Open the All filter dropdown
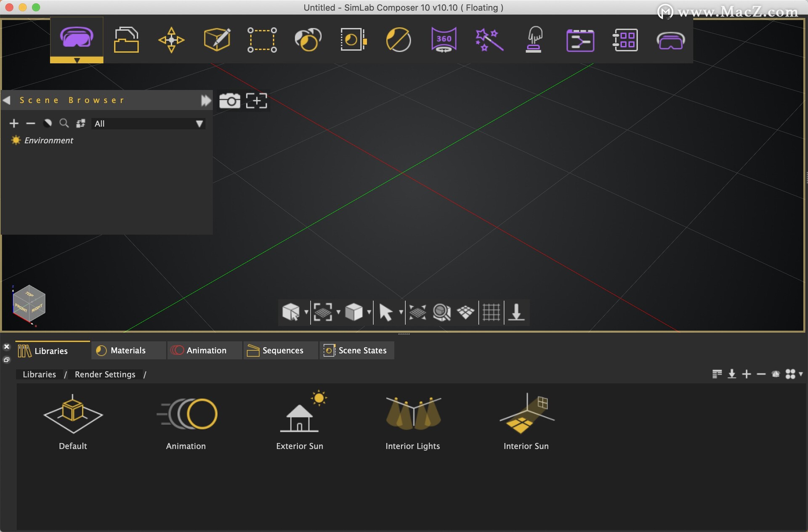 click(x=148, y=124)
